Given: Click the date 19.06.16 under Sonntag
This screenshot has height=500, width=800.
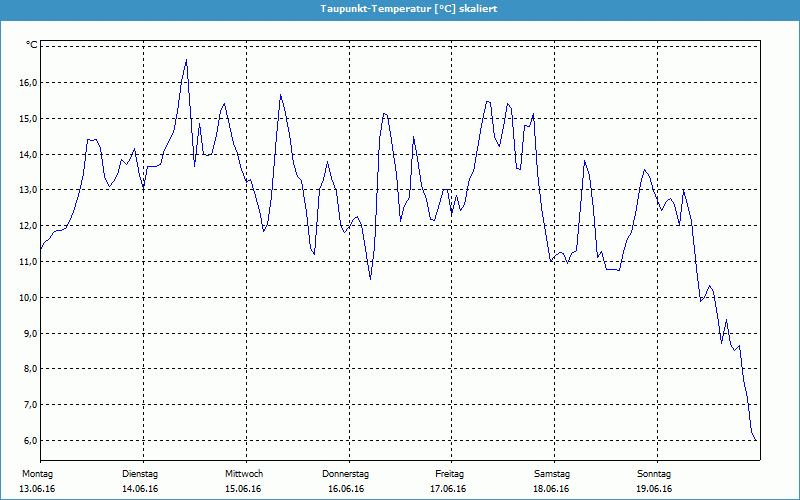Looking at the screenshot, I should [x=654, y=489].
